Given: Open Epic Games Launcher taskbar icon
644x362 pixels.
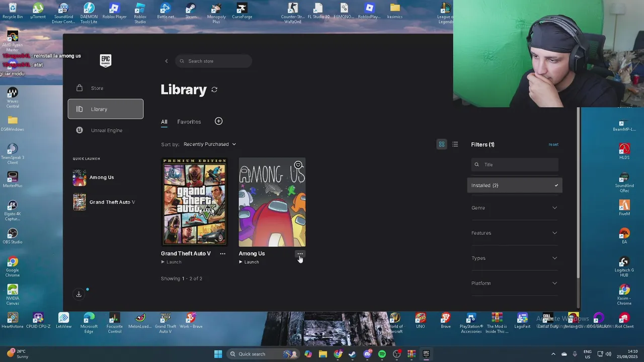Looking at the screenshot, I should click(426, 354).
